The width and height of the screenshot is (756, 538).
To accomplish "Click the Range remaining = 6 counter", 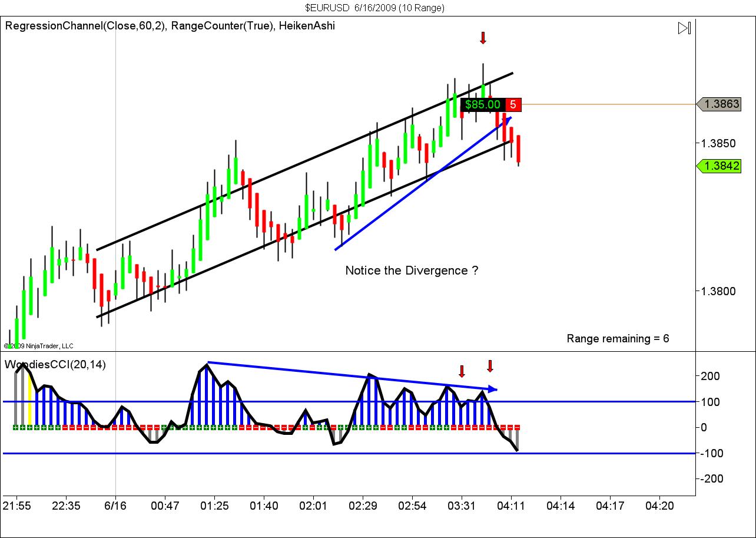I will [618, 339].
